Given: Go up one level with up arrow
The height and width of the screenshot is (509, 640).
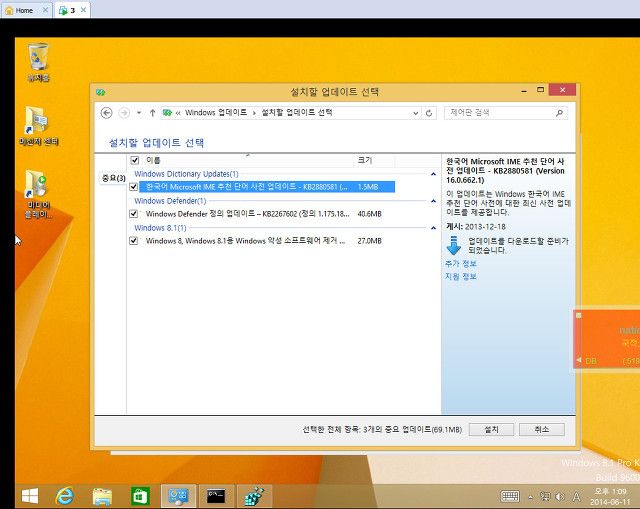Looking at the screenshot, I should click(x=152, y=113).
